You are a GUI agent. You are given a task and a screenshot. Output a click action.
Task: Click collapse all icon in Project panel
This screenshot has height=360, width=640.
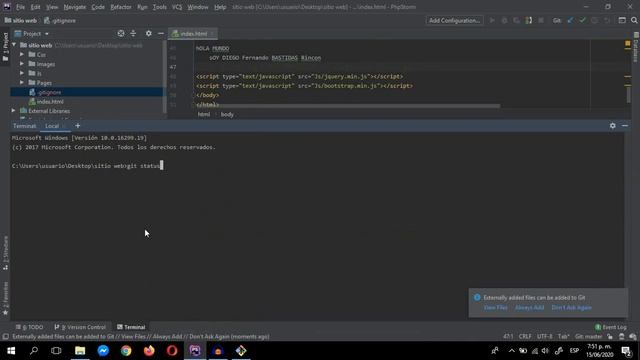pos(133,33)
